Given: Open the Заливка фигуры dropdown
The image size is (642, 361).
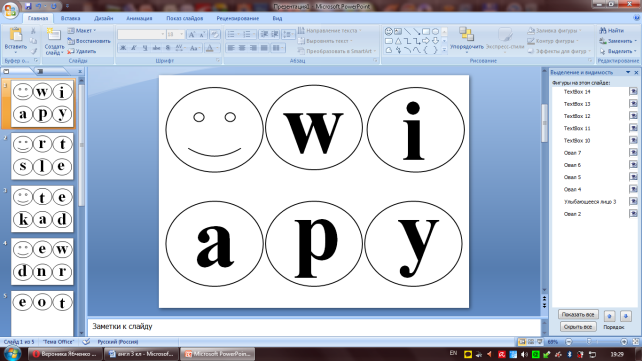Looking at the screenshot, I should tap(554, 31).
